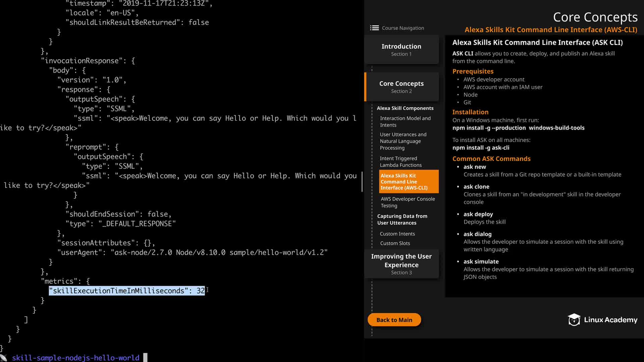Click the highlighted skillExecutionTimeInMilliseconds line
The image size is (644, 362).
click(x=127, y=291)
